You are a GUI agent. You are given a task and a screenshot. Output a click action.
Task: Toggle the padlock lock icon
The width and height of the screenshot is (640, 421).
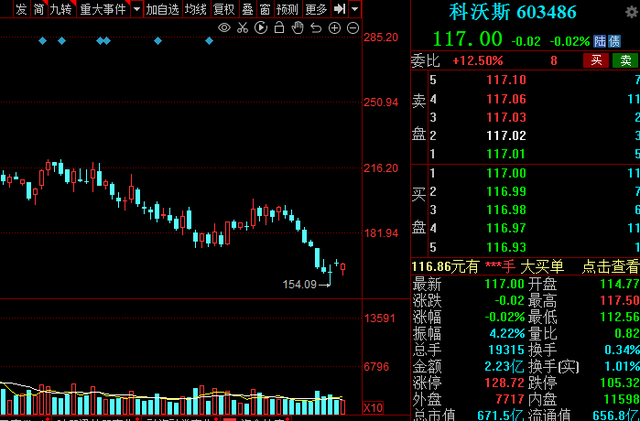tap(279, 28)
